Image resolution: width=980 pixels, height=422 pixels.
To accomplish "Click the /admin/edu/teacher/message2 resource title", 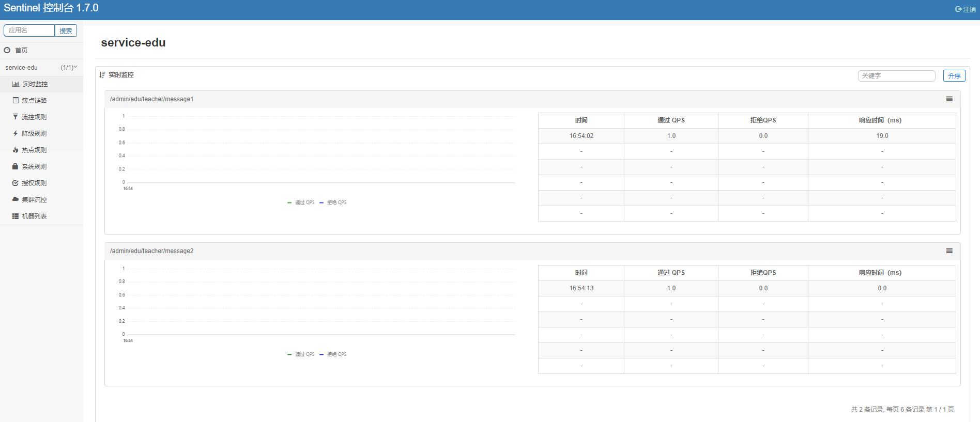I will point(151,251).
